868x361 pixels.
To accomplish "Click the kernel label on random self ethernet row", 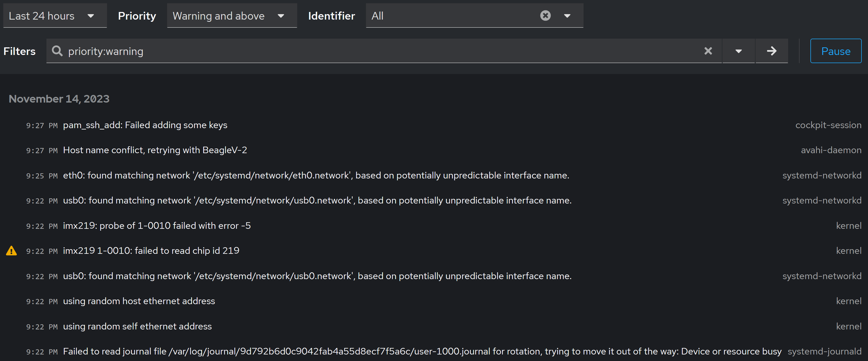I will pyautogui.click(x=848, y=326).
